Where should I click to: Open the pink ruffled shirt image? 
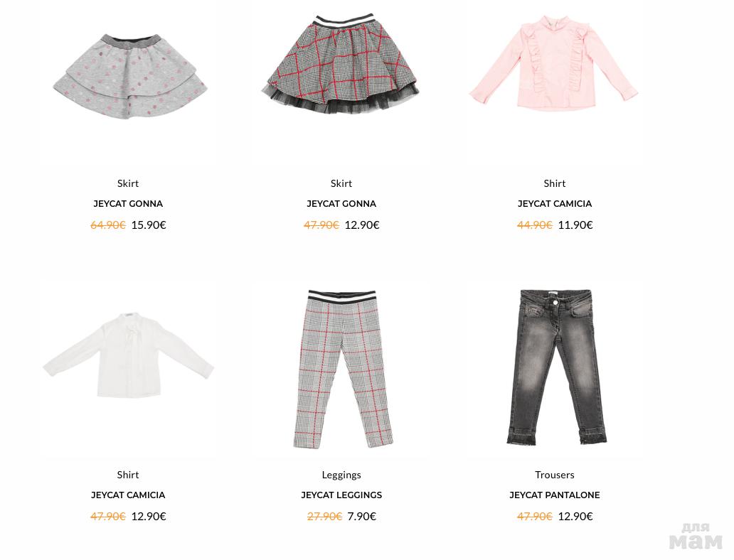pos(554,63)
